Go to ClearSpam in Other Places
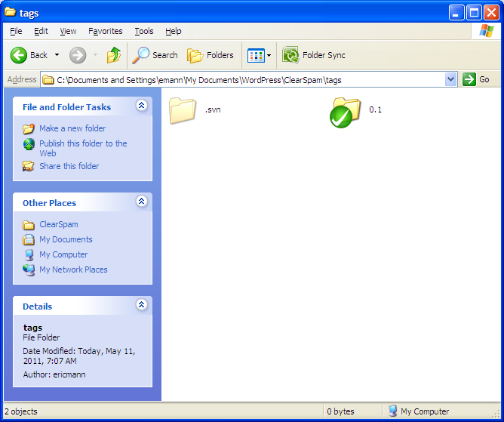 [59, 224]
